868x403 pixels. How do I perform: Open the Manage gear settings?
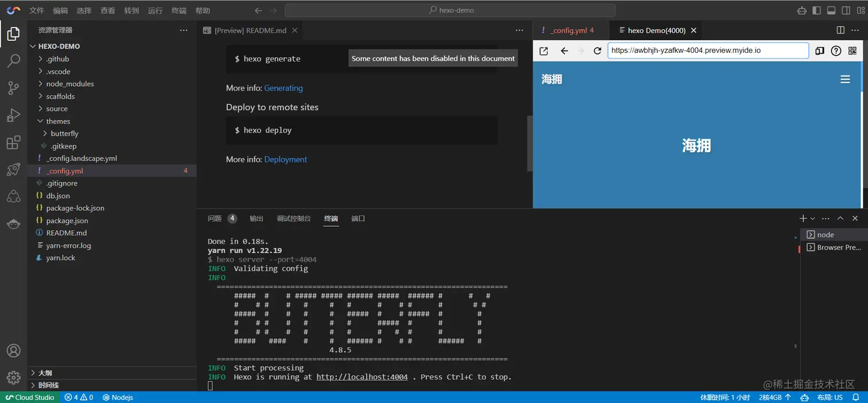click(x=13, y=377)
